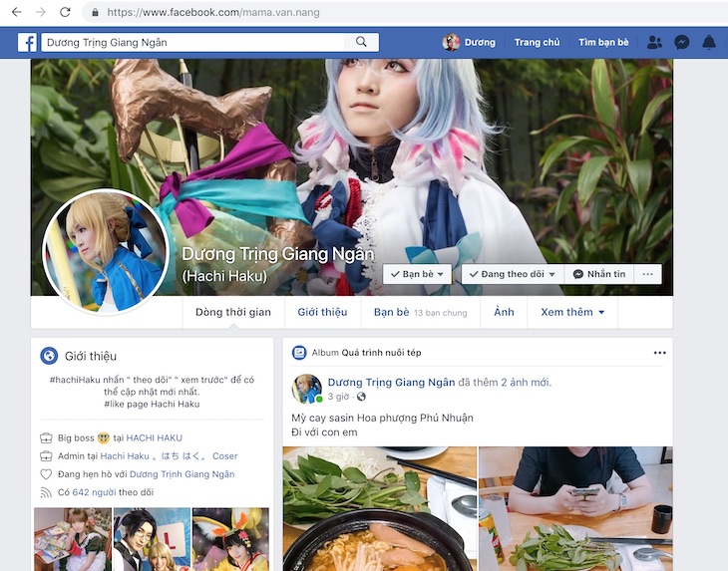Open the Quá trình nuôi tép album link
The width and height of the screenshot is (728, 571).
(381, 353)
